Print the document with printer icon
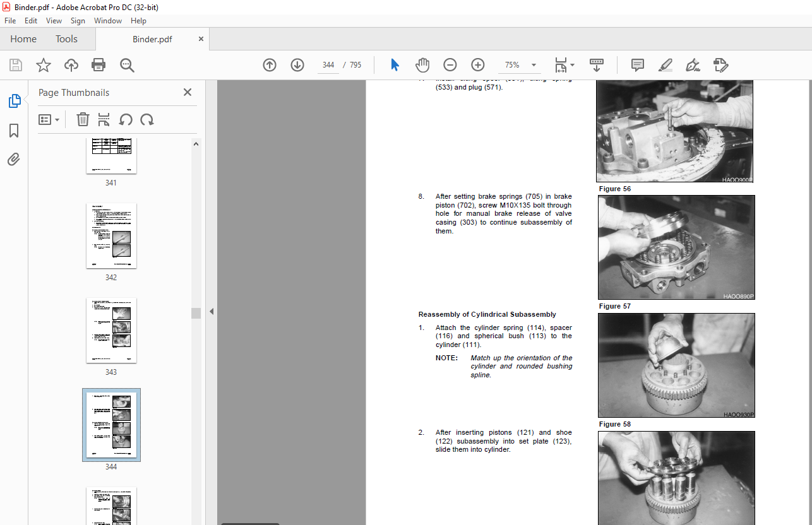Image resolution: width=812 pixels, height=525 pixels. click(x=99, y=65)
